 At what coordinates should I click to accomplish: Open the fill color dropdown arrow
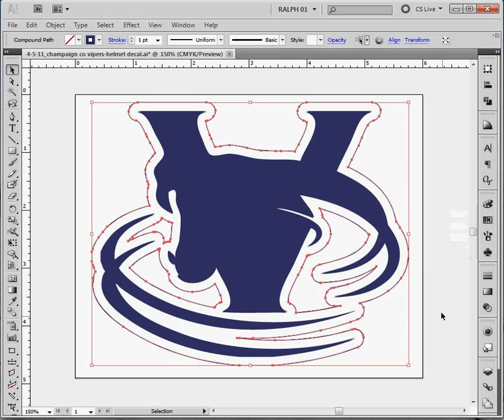click(79, 40)
